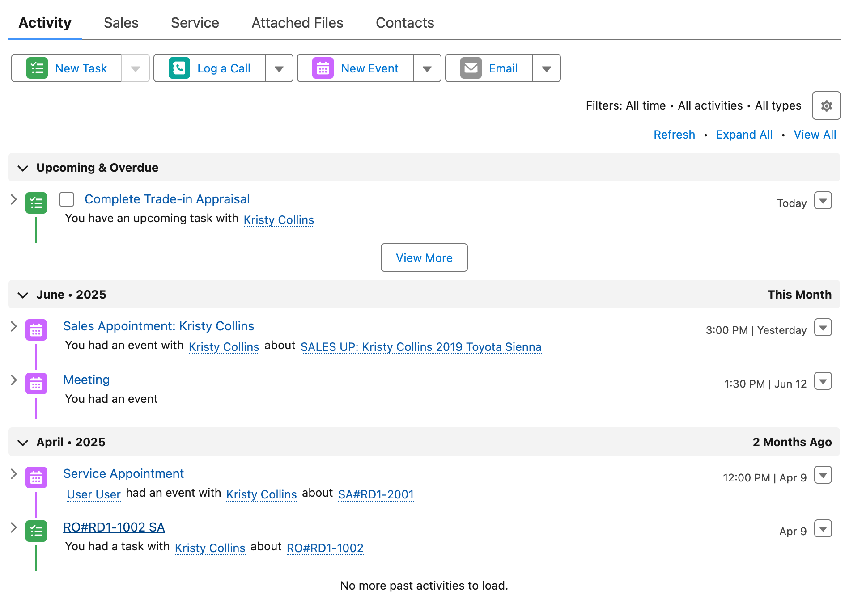
Task: Click the '1:30 PM | Jun 12' timestamp
Action: (765, 384)
